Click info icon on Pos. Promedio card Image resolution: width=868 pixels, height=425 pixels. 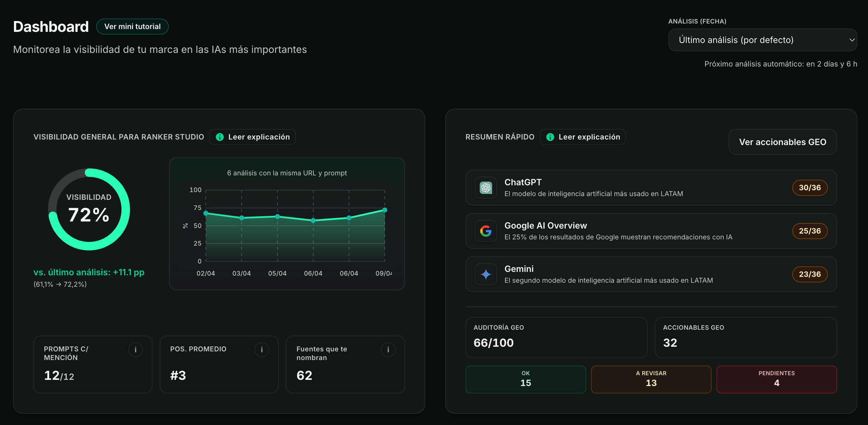[262, 350]
